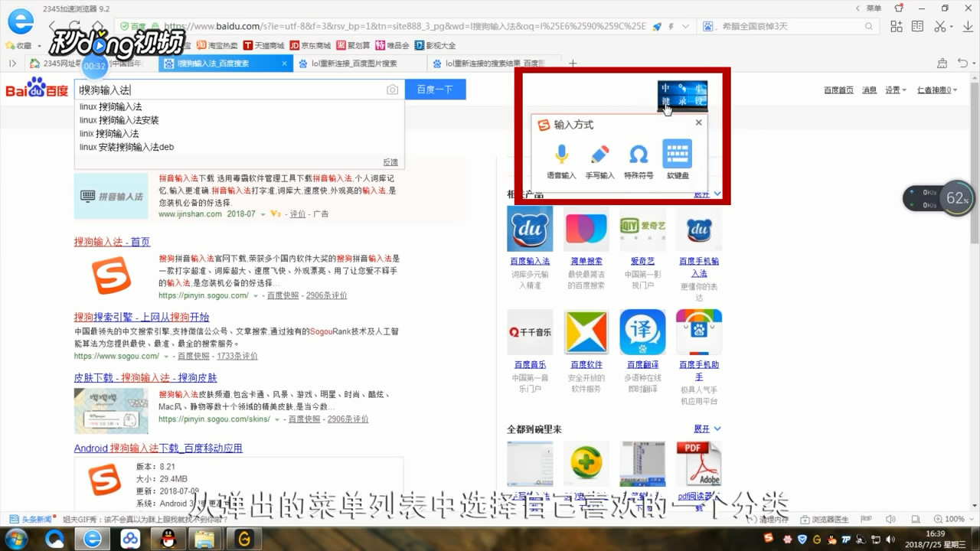Open the 菜单 browser menu

click(x=874, y=8)
